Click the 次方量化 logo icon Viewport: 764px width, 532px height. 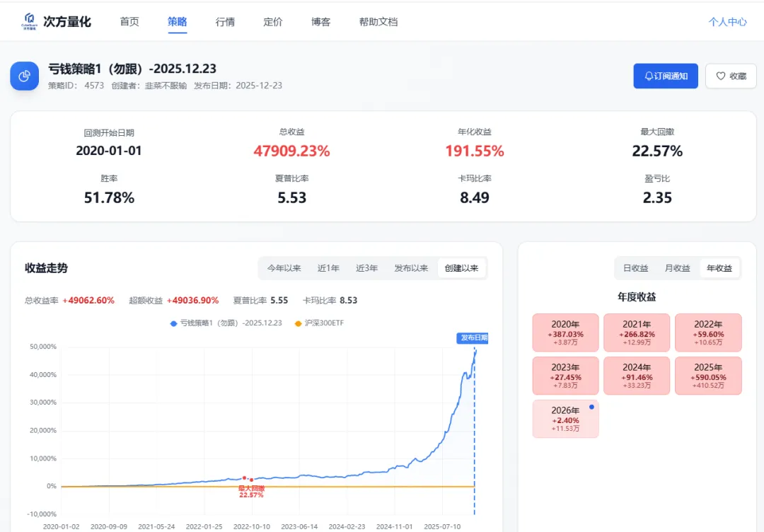29,21
